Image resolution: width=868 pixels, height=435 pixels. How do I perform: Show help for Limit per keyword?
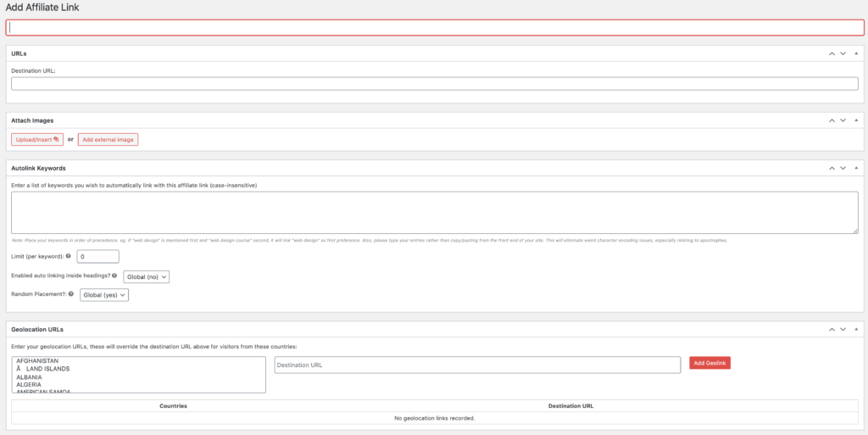coord(68,256)
